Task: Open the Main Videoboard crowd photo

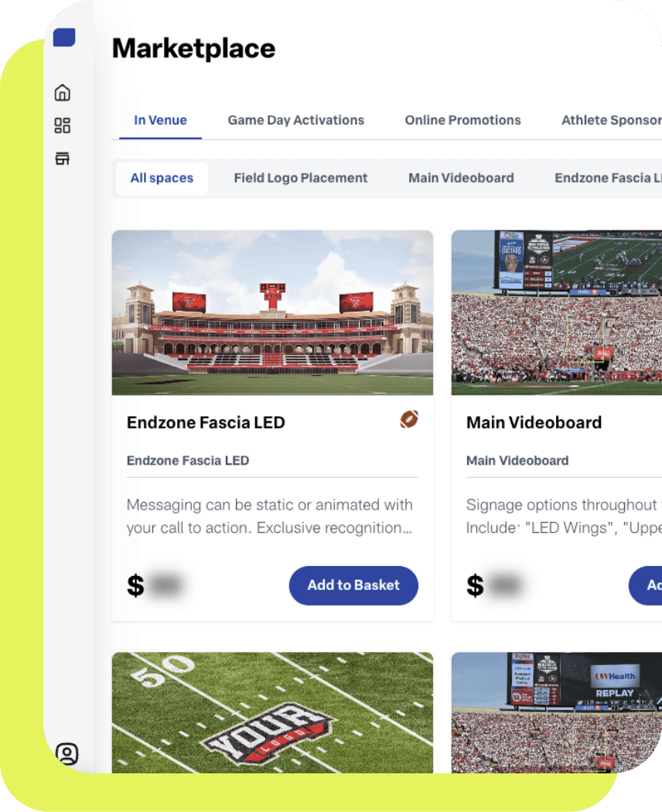Action: (556, 312)
